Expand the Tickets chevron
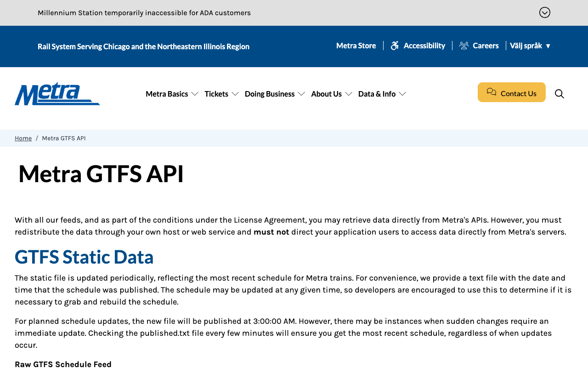This screenshot has height=368, width=588. click(235, 94)
